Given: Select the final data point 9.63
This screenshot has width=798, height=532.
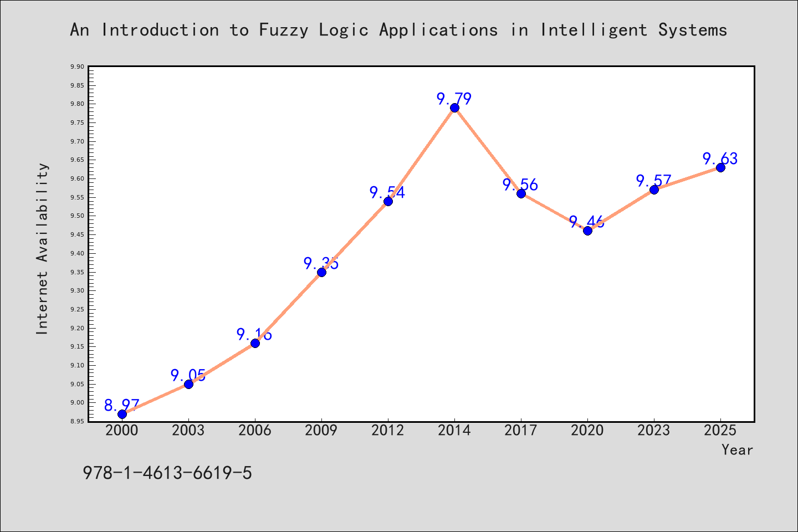Looking at the screenshot, I should 720,167.
